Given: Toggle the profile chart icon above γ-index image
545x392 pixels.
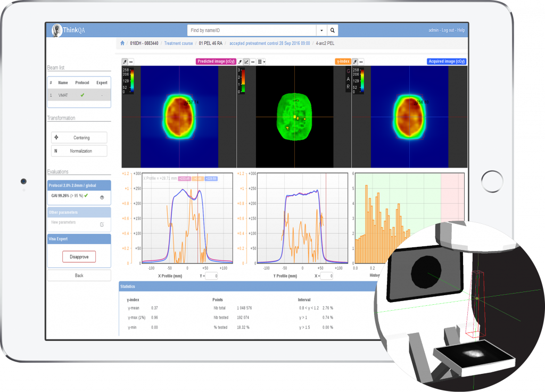Looking at the screenshot, I should click(x=246, y=62).
